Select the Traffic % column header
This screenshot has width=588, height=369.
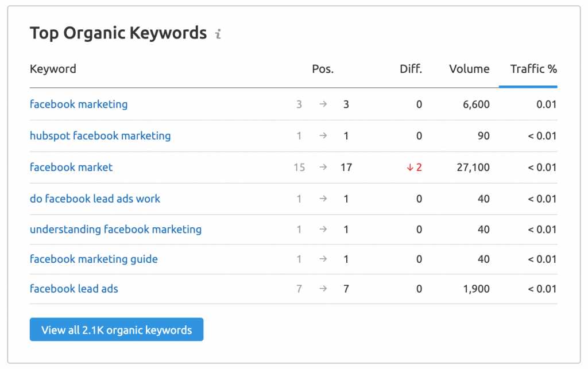(533, 69)
